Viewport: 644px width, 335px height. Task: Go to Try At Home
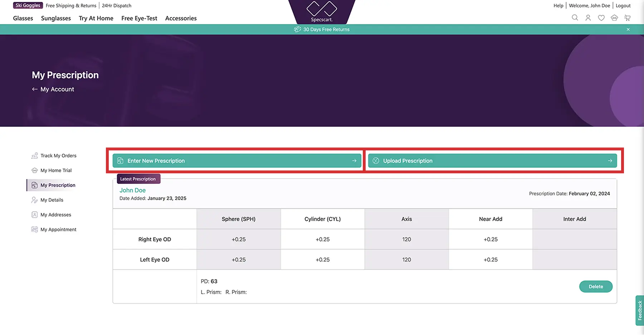pos(96,18)
